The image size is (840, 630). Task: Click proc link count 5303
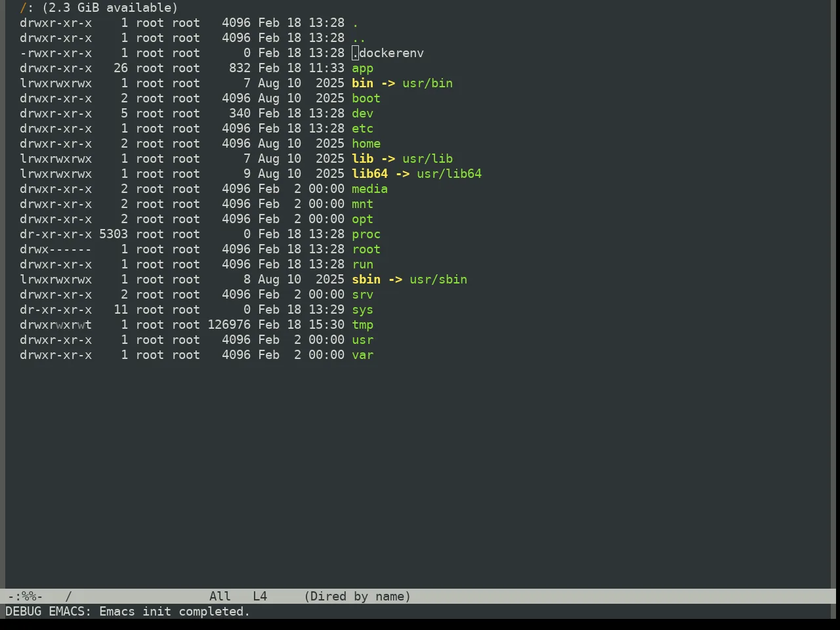pos(114,234)
